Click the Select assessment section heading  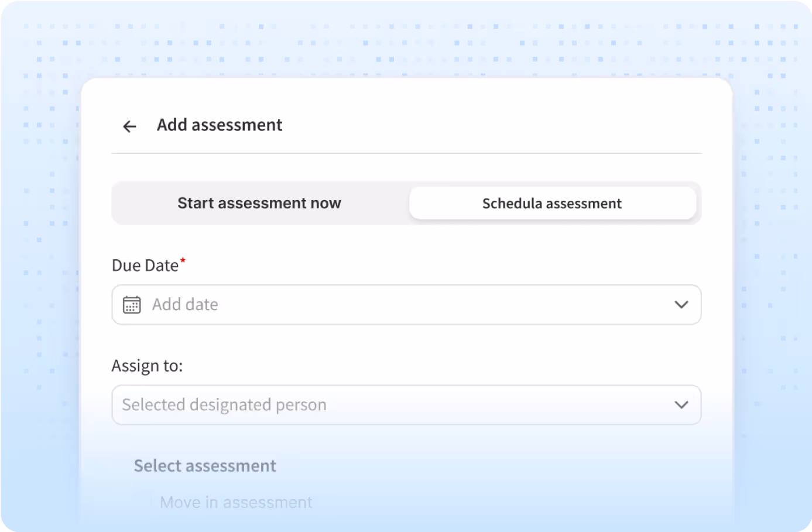click(x=205, y=466)
